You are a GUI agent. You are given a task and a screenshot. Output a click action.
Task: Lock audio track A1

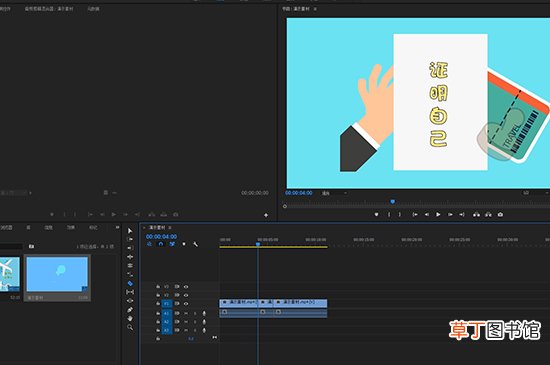coord(158,313)
